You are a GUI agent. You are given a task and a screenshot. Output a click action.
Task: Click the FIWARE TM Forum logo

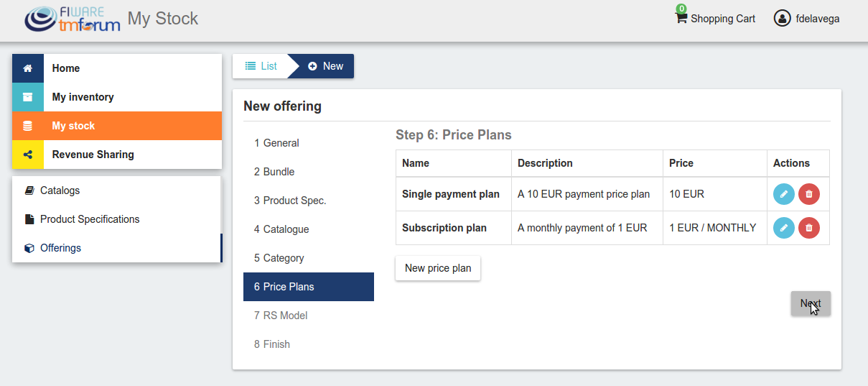[72, 19]
